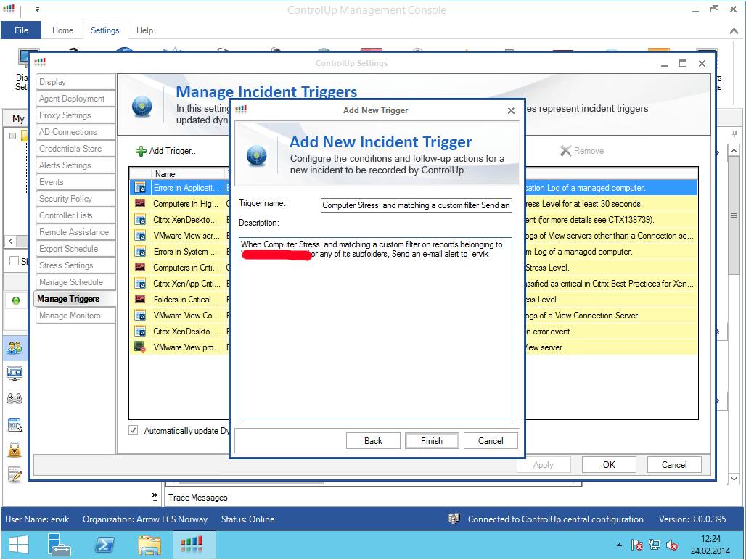Select Security Policy settings
The image size is (746, 560).
[x=75, y=198]
